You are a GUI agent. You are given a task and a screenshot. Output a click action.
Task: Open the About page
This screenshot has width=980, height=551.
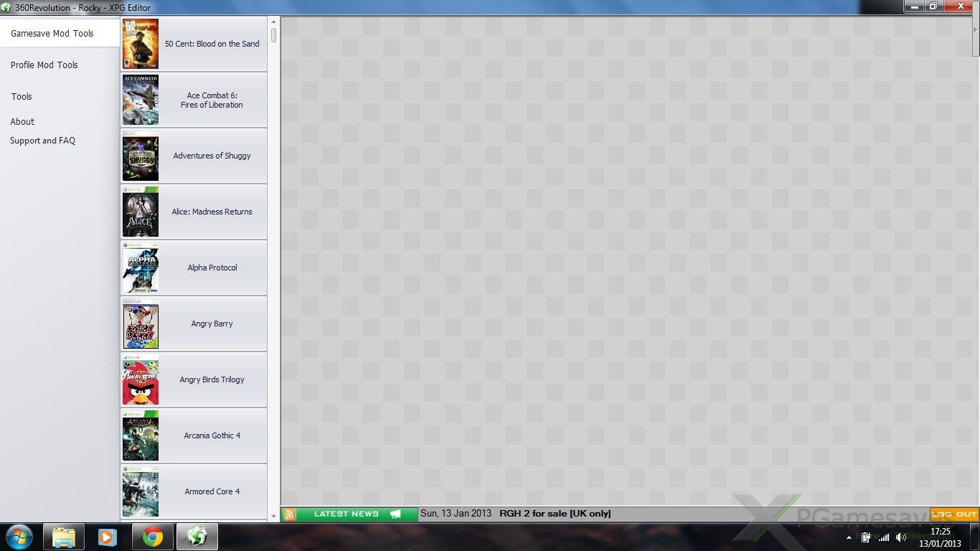tap(22, 122)
